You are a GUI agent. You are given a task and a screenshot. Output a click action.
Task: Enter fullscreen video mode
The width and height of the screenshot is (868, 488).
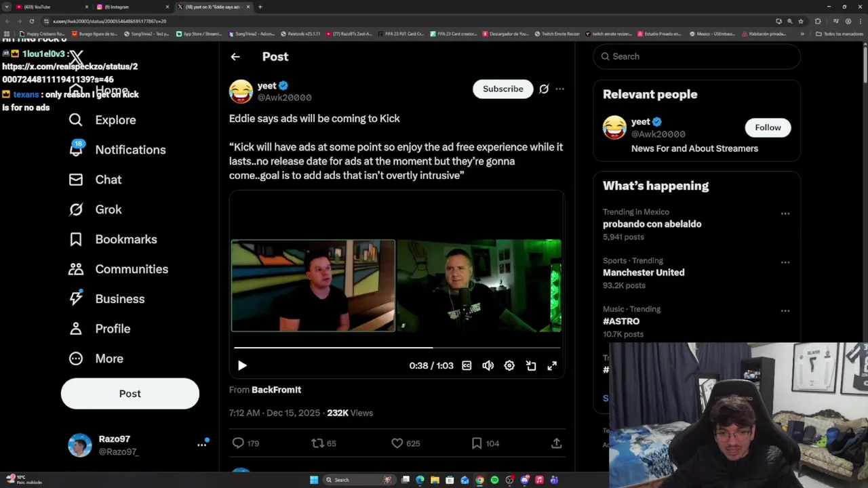click(x=552, y=365)
